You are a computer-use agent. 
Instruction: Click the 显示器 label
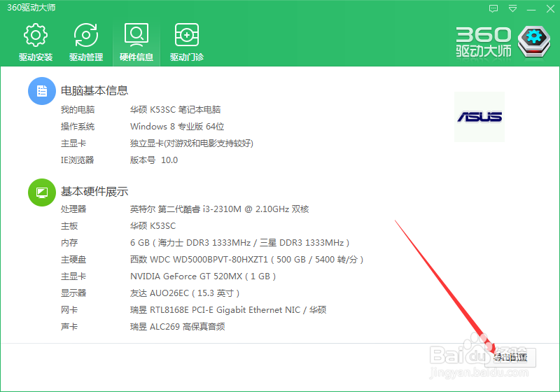[x=73, y=293]
